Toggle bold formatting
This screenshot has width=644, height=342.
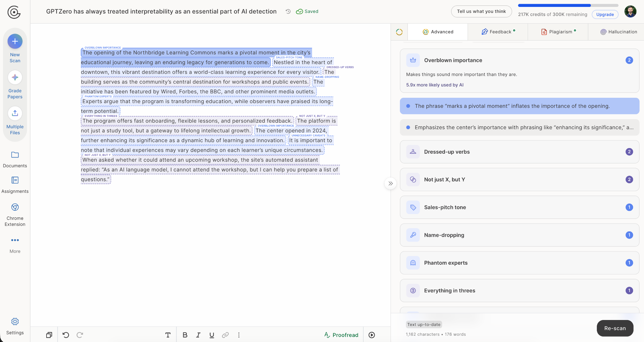pyautogui.click(x=185, y=335)
